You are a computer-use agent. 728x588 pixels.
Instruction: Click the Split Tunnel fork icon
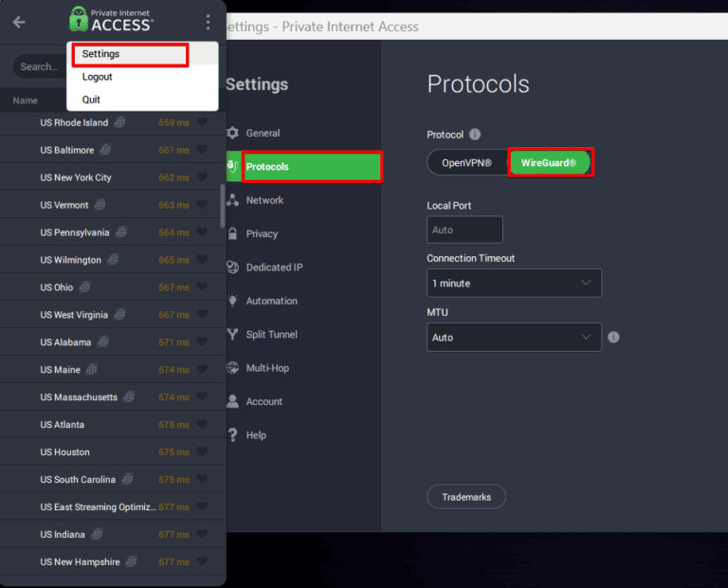232,334
